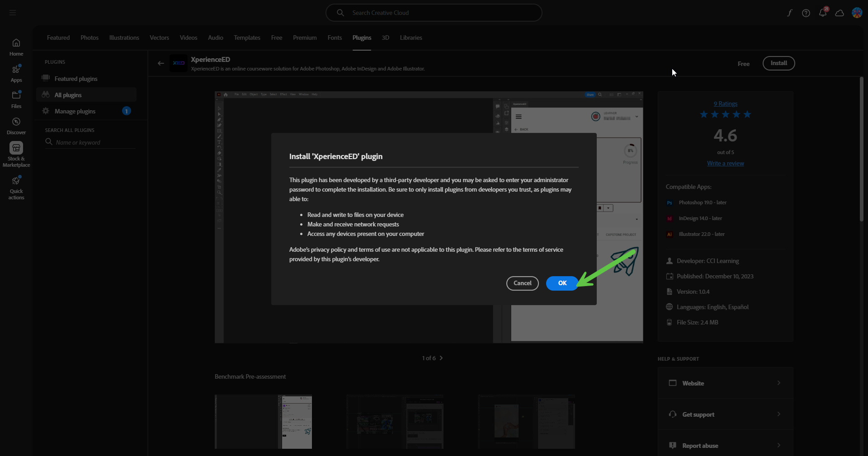The width and height of the screenshot is (868, 456).
Task: Click the Version: 1.0.4 text
Action: [x=693, y=292]
